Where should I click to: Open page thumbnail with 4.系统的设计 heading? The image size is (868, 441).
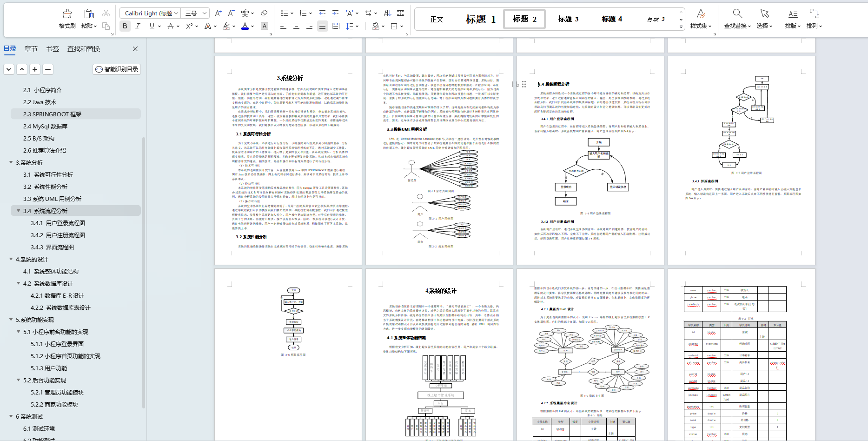[439, 354]
